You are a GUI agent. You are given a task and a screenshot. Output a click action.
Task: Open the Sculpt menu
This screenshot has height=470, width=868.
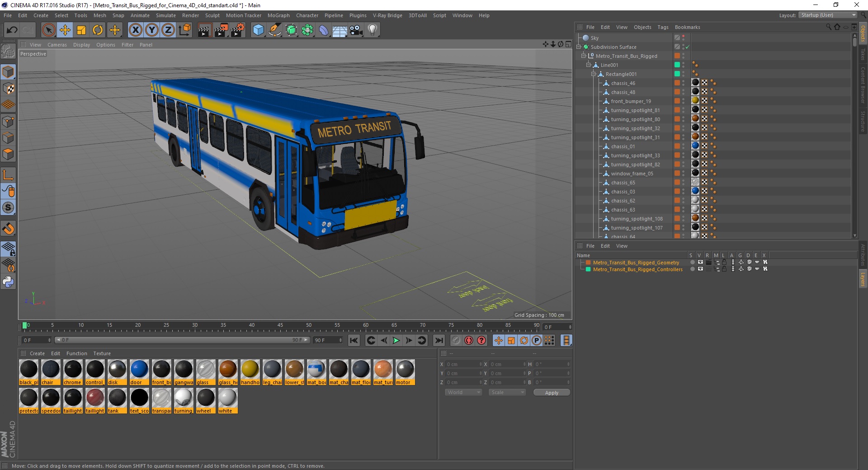212,15
